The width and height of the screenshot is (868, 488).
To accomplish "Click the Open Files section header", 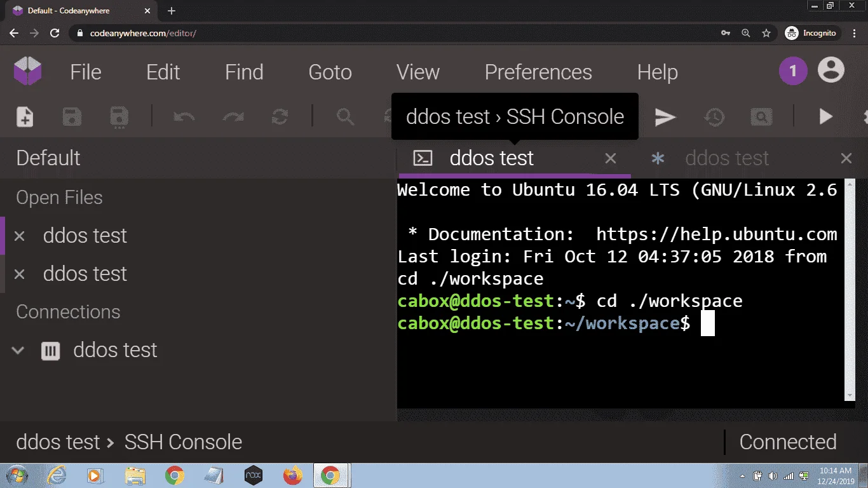I will [x=59, y=198].
